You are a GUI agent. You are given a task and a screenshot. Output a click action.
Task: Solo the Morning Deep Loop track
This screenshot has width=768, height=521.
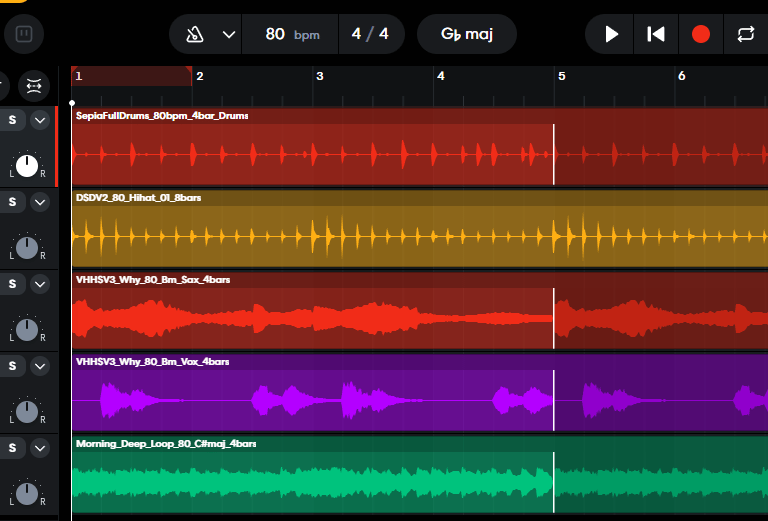12,448
